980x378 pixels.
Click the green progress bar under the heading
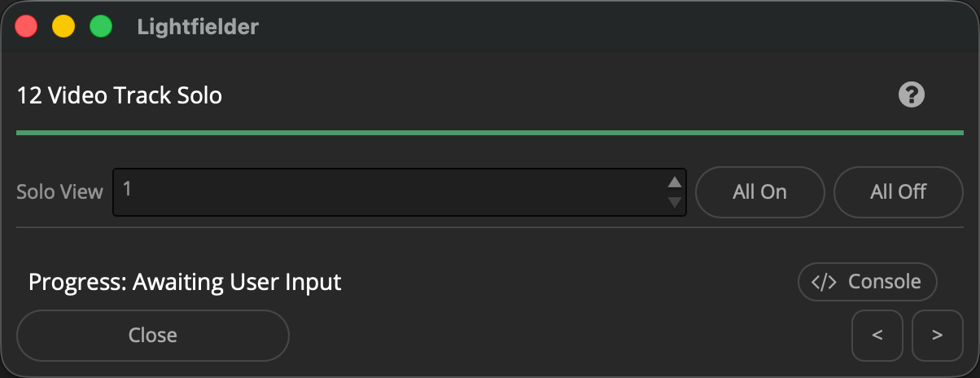[490, 132]
